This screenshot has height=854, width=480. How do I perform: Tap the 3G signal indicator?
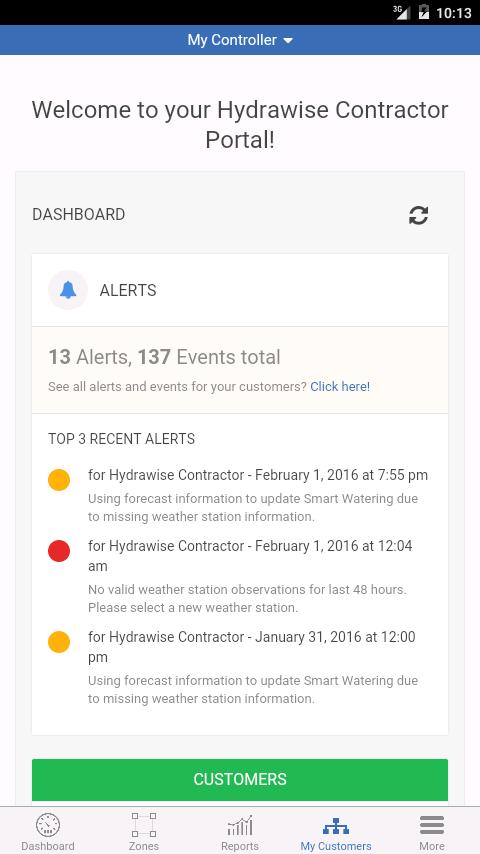[x=402, y=12]
